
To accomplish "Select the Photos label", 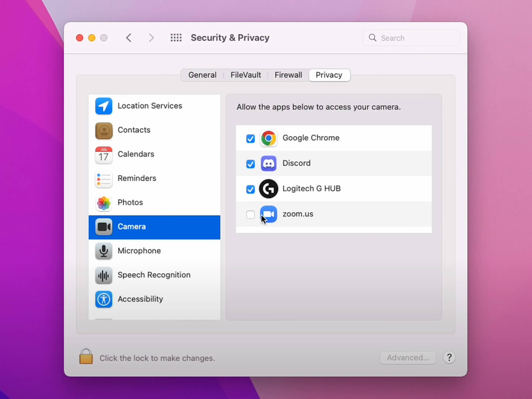I will pos(130,202).
